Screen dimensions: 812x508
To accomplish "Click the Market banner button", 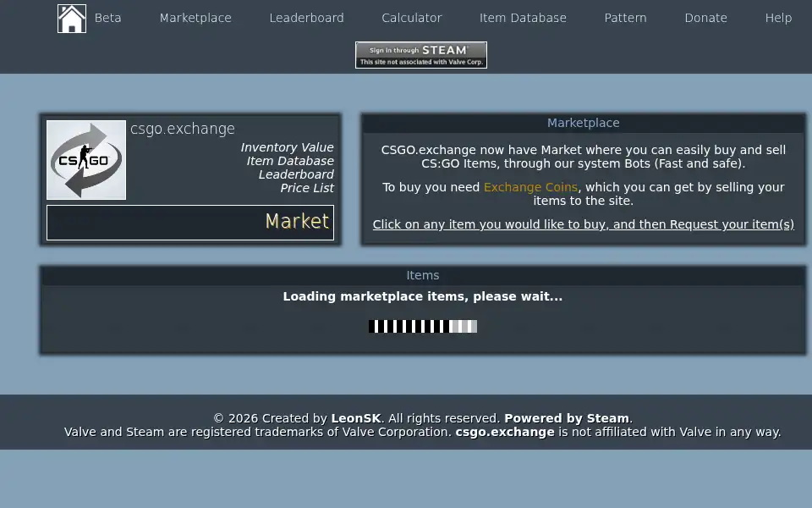I will coord(190,223).
